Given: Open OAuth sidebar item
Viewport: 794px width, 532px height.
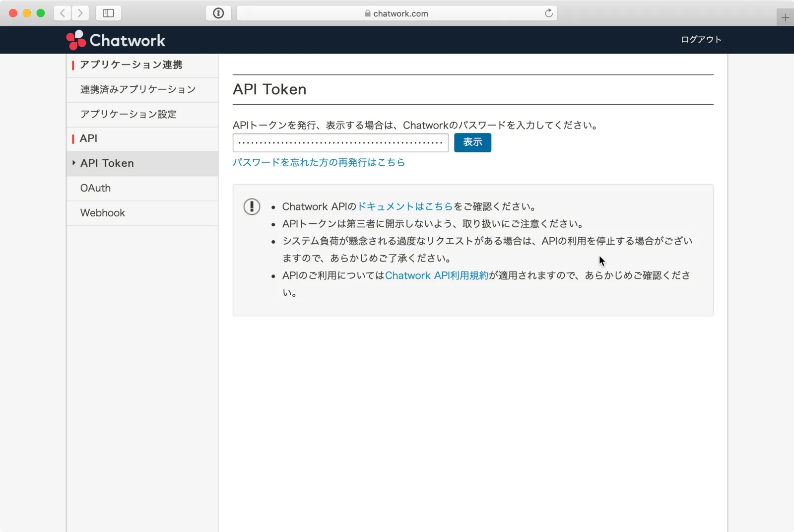Looking at the screenshot, I should [142, 189].
